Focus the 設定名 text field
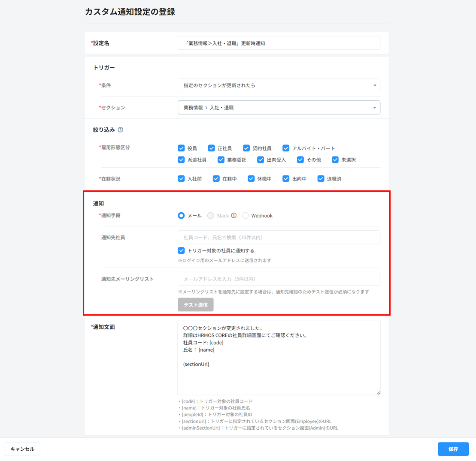The height and width of the screenshot is (461, 476). pos(279,43)
